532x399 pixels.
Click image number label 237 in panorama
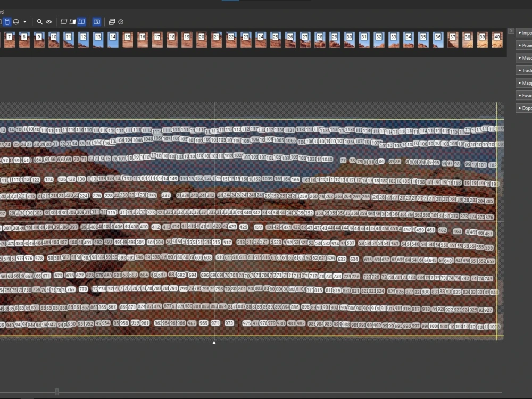(166, 195)
